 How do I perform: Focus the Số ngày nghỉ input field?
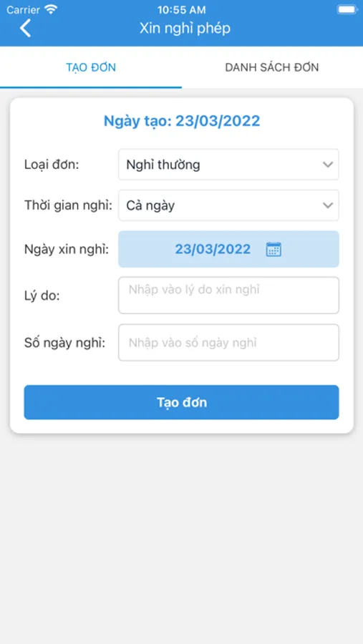point(228,343)
